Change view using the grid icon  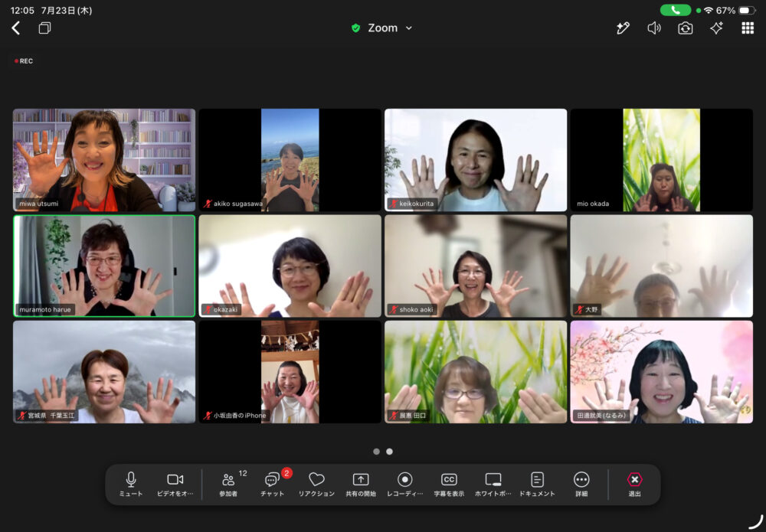[x=748, y=28]
